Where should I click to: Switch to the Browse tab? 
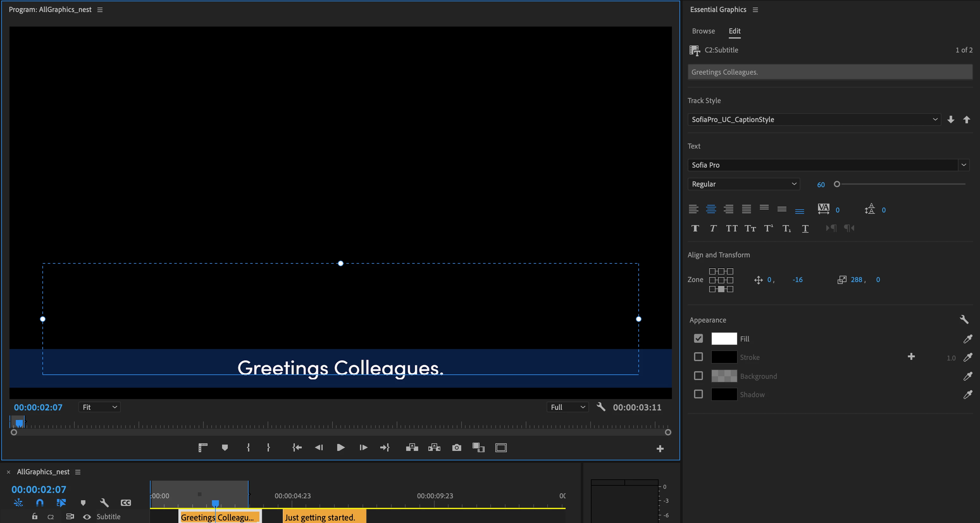[703, 31]
